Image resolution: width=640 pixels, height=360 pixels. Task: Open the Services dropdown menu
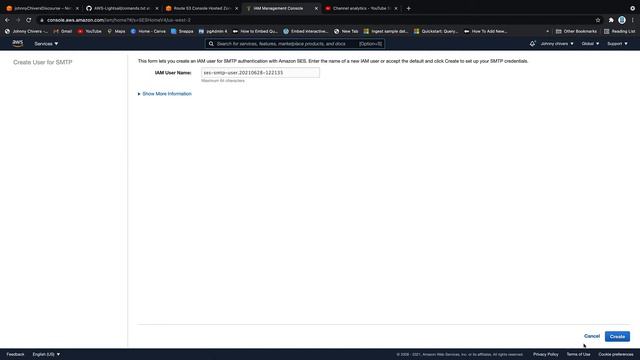pos(46,44)
